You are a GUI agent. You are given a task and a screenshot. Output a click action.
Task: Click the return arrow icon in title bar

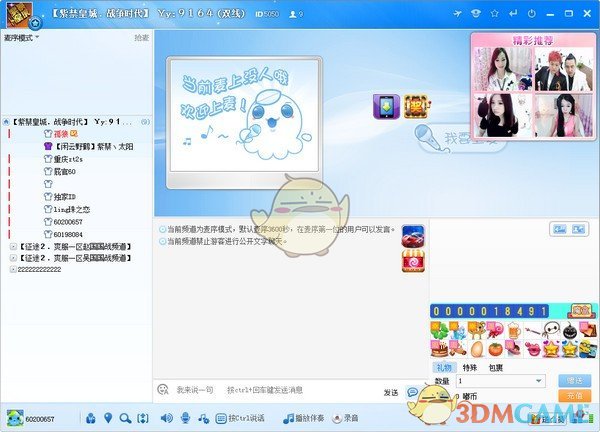[513, 14]
